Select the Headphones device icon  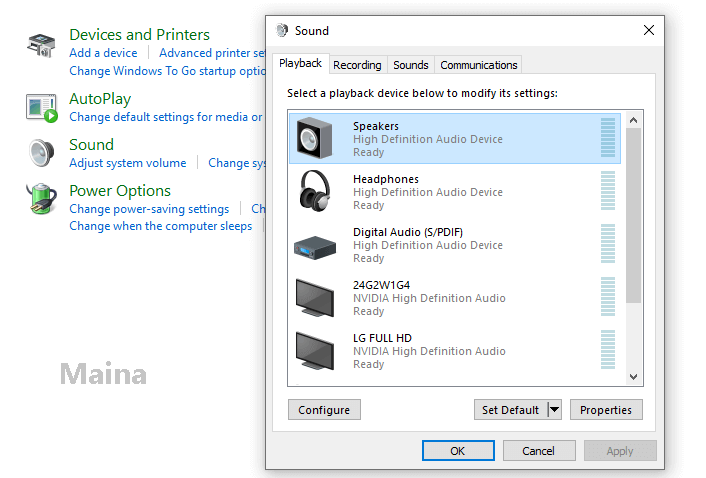point(315,191)
